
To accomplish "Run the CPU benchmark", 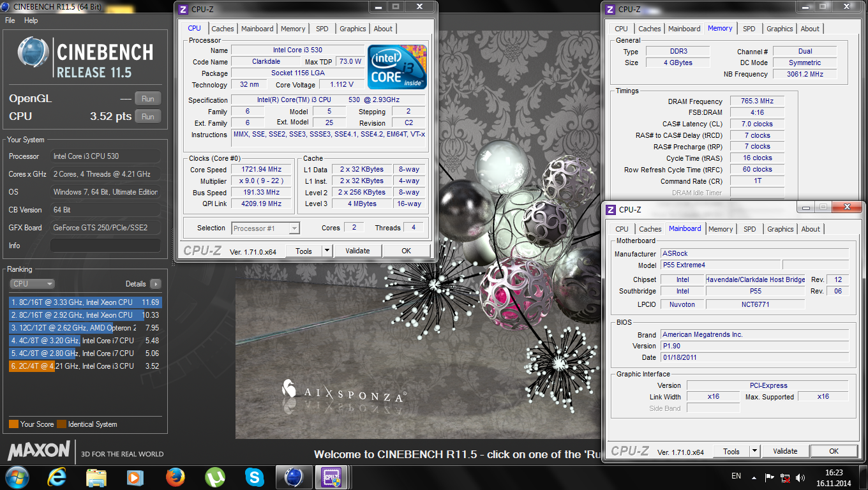I will coord(148,117).
